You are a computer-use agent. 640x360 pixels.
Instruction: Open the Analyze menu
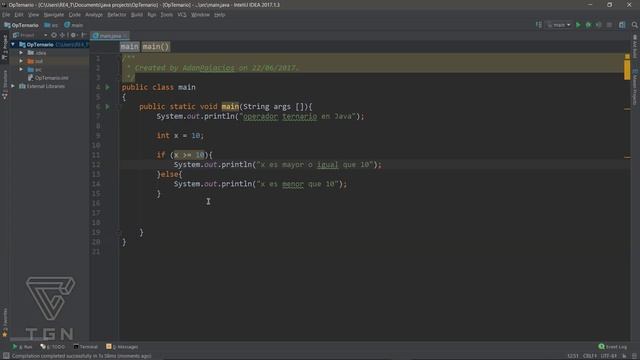click(94, 15)
